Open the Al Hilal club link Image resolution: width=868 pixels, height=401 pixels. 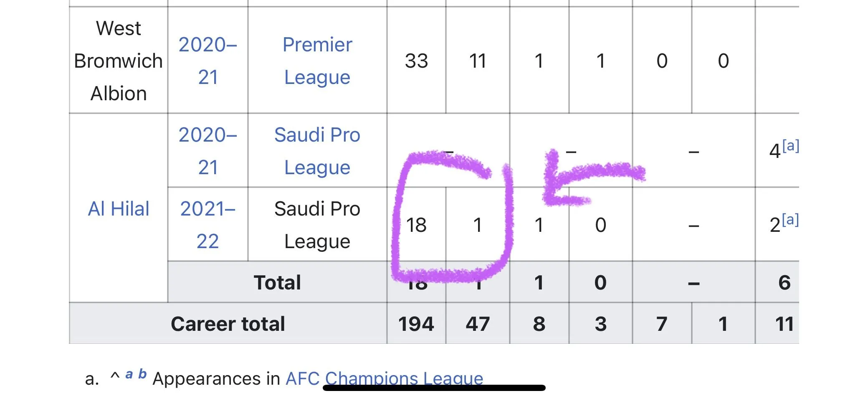[119, 208]
